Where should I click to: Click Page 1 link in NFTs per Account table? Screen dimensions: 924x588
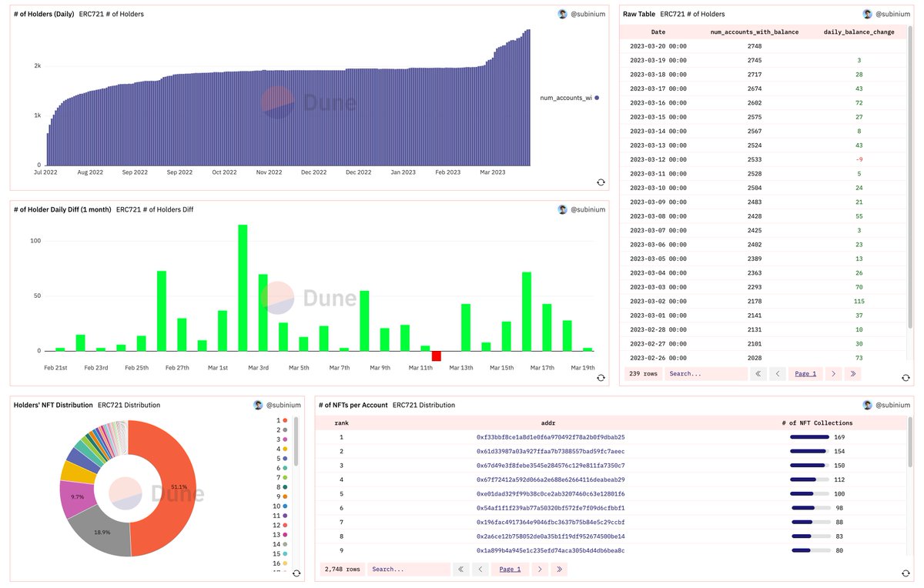click(510, 570)
